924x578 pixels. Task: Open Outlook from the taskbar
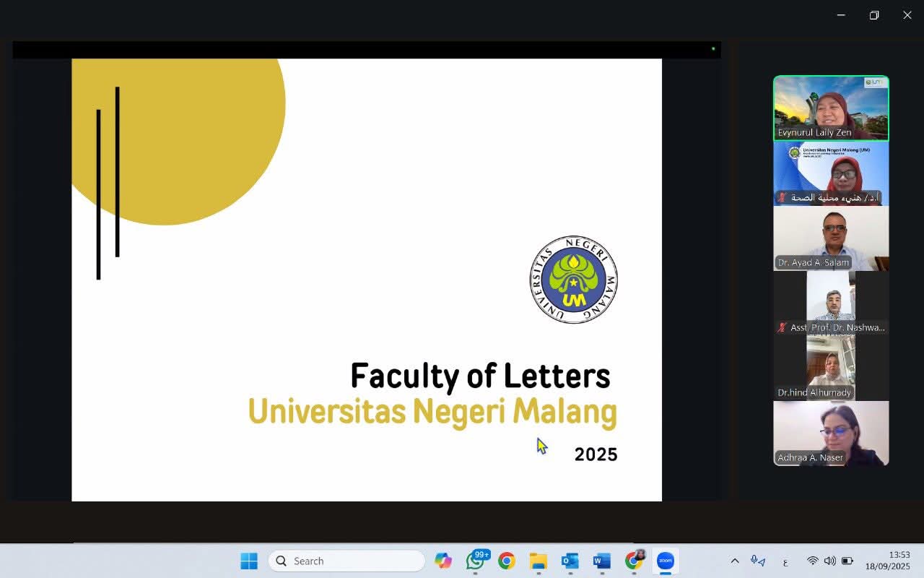[570, 561]
